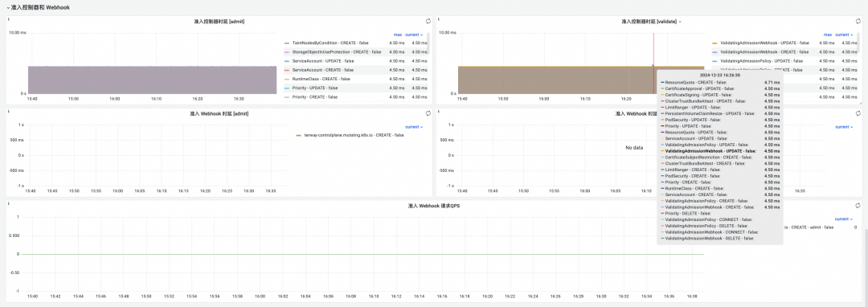This screenshot has width=868, height=307.
Task: Open color picker for StorageObjectInUseProtection swatch
Action: [x=287, y=52]
